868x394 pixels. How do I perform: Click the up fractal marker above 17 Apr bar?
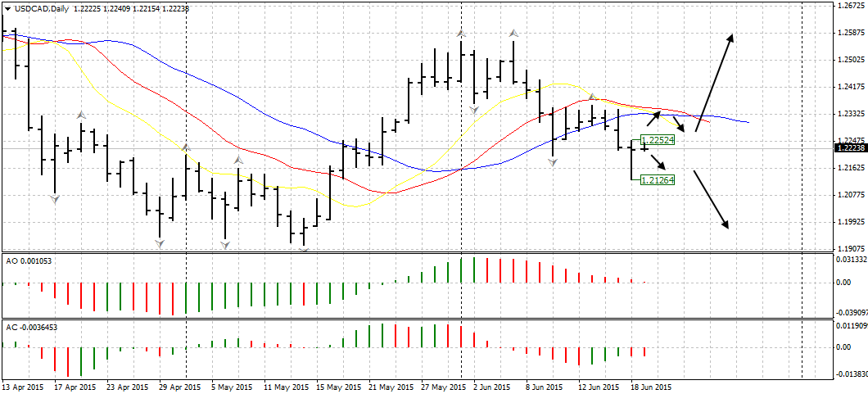click(x=81, y=115)
